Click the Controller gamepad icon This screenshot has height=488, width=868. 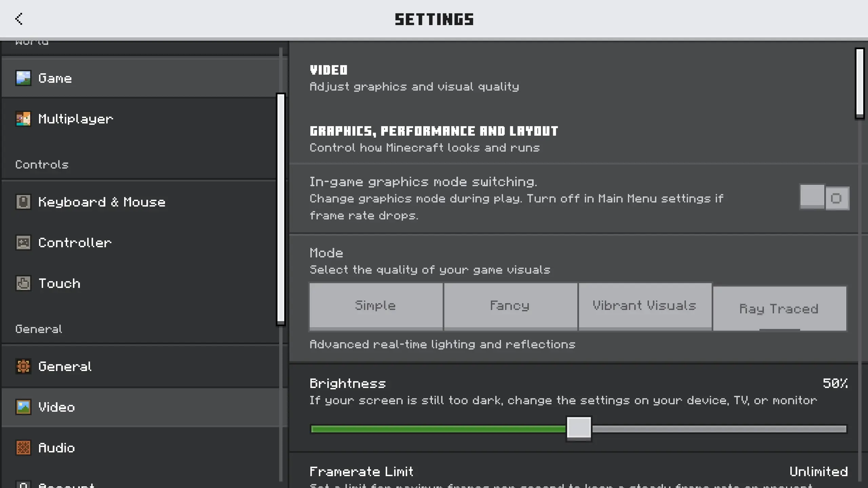click(23, 243)
